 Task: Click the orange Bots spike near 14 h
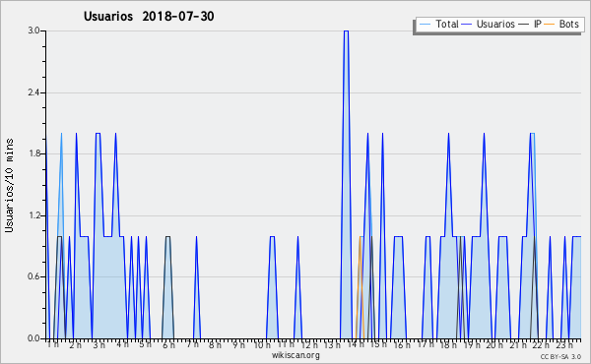pos(360,287)
